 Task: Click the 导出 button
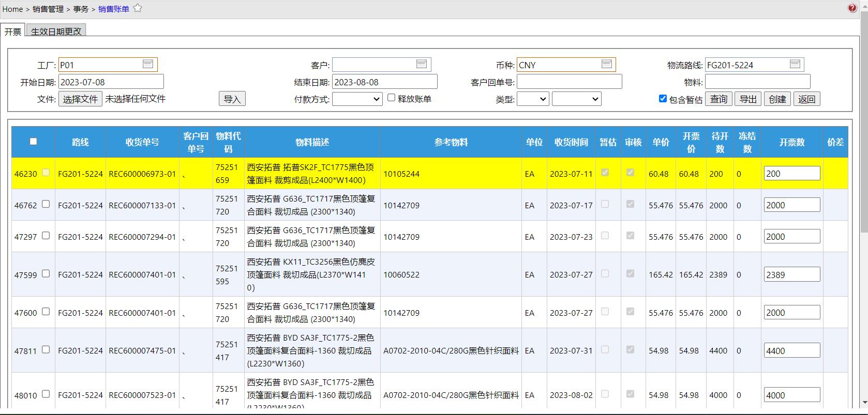tap(748, 99)
